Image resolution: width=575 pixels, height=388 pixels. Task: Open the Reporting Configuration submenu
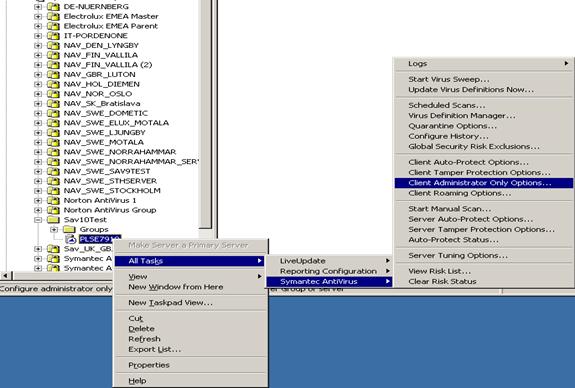coord(329,271)
